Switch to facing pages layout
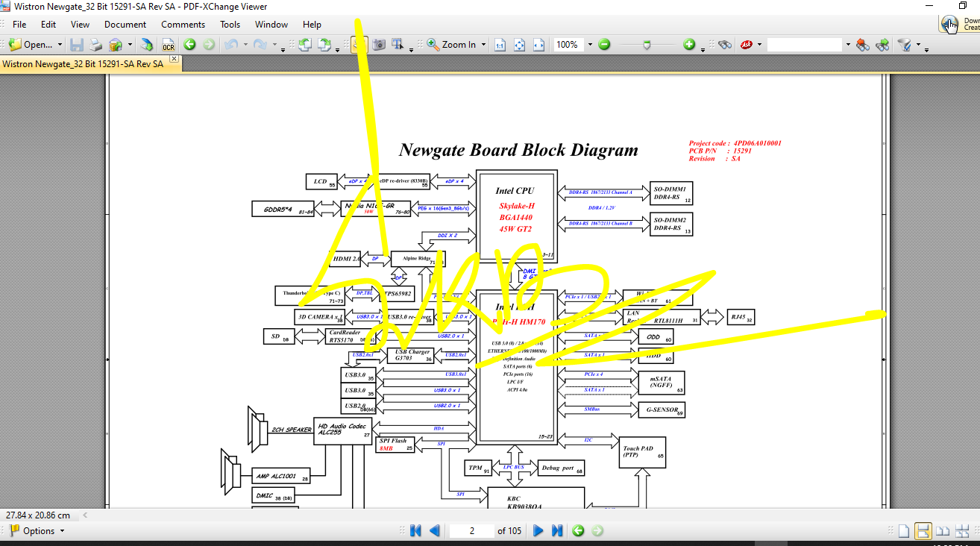Image resolution: width=980 pixels, height=546 pixels. coord(943,531)
